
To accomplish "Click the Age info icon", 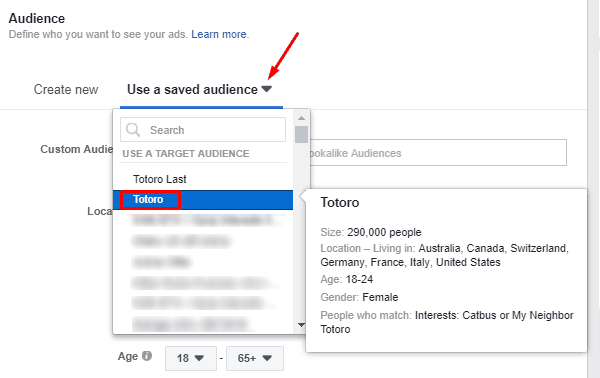I will [147, 356].
